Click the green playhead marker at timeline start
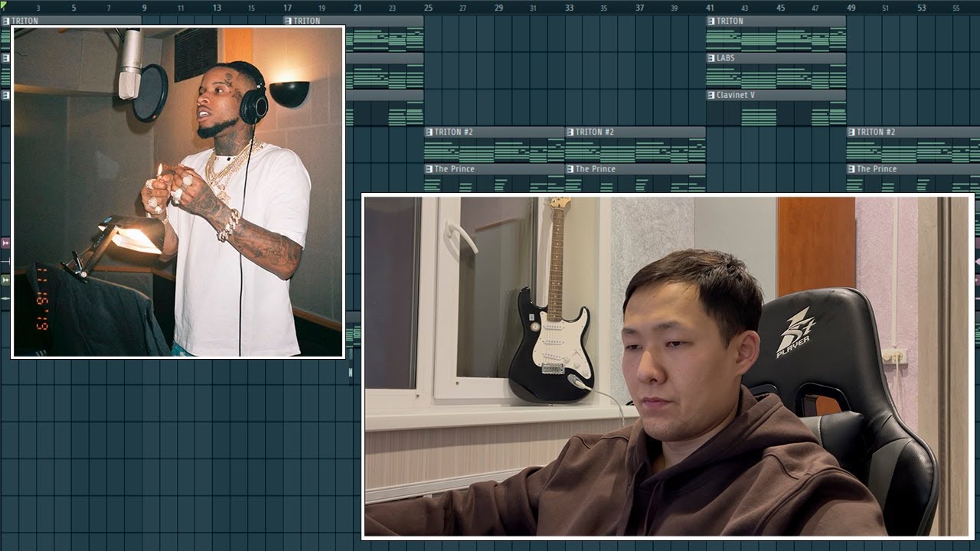Screen dimensions: 980x551 [3, 5]
